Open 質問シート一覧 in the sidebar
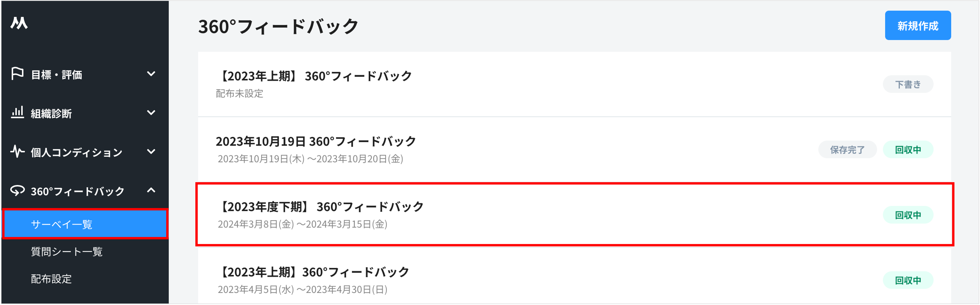Screen dimensions: 980x305 pos(67,252)
